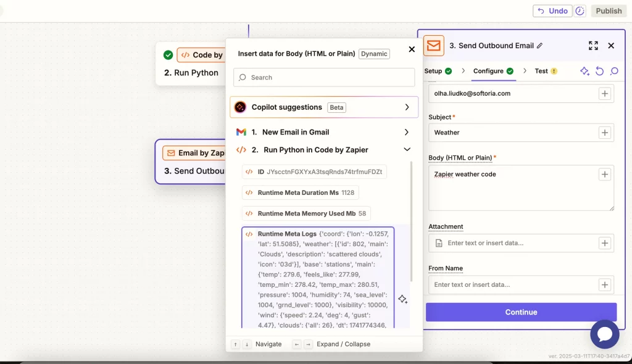The width and height of the screenshot is (632, 364).
Task: Click the Search field in data picker
Action: click(323, 77)
